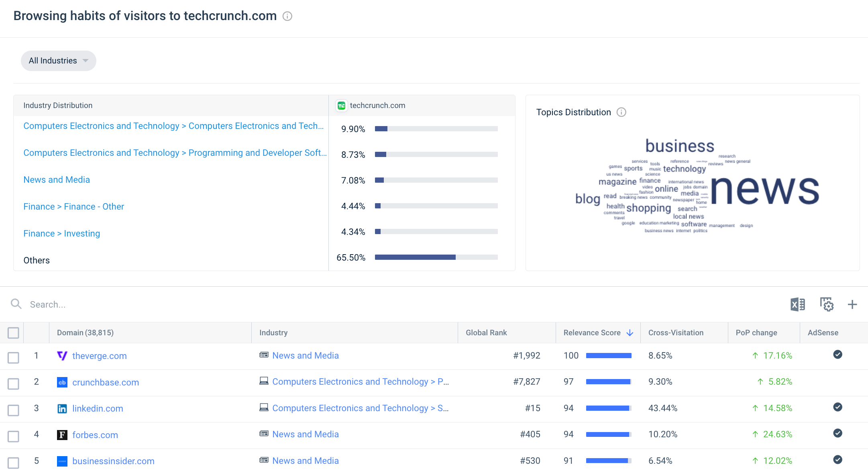Click the AdSense checkmark for theverge.com
868x473 pixels.
click(x=837, y=354)
